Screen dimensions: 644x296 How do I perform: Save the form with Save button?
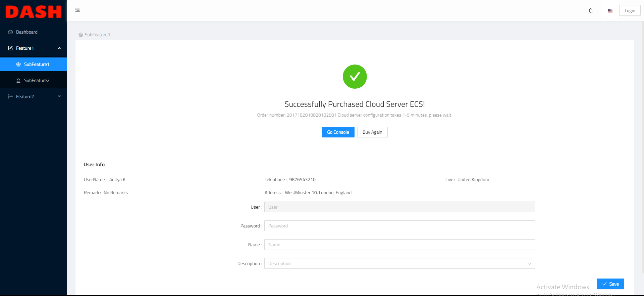[x=610, y=284]
